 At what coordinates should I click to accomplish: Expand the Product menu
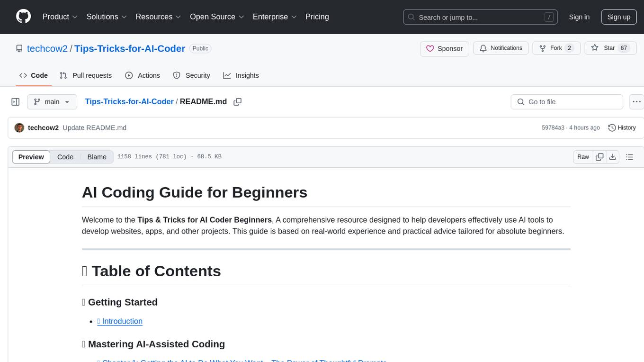[x=60, y=17]
